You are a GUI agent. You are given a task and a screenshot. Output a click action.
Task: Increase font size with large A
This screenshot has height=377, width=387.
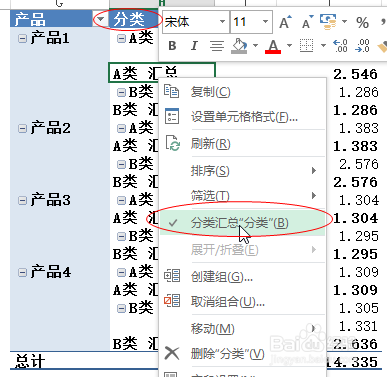pos(285,22)
